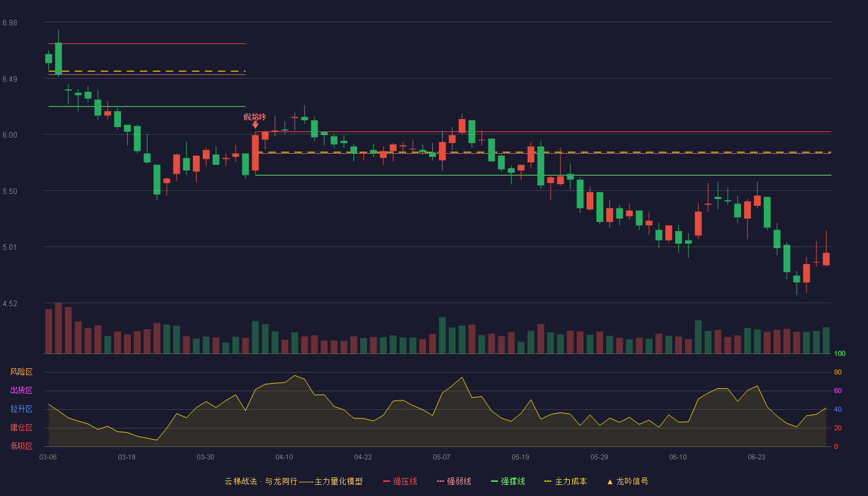Click the 04-22 date label
Viewport: 868px width, 496px height.
363,457
